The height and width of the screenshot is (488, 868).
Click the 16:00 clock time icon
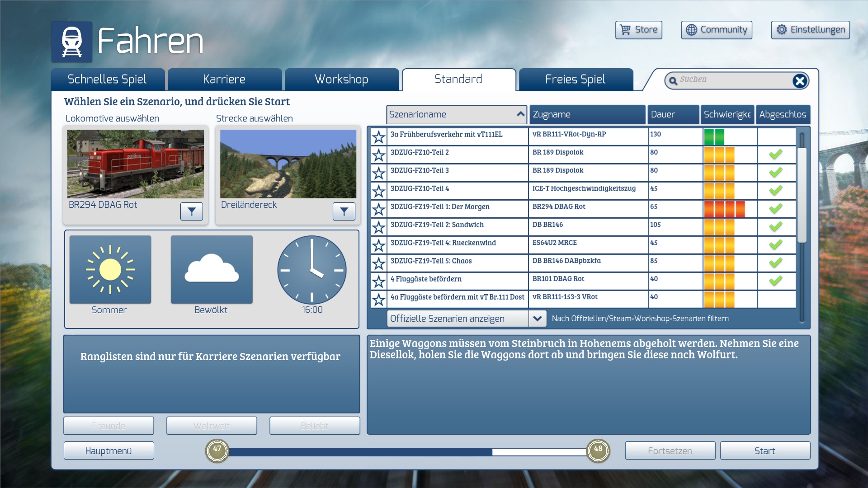pyautogui.click(x=312, y=270)
